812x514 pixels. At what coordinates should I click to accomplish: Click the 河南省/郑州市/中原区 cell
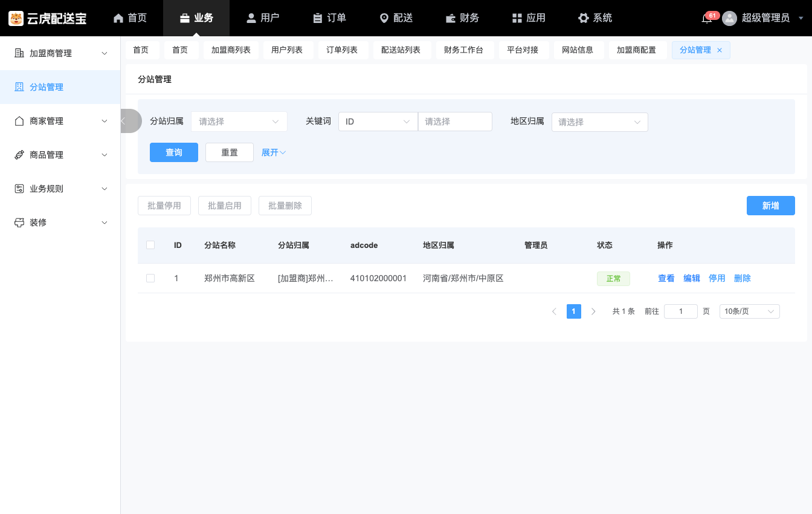(x=463, y=278)
